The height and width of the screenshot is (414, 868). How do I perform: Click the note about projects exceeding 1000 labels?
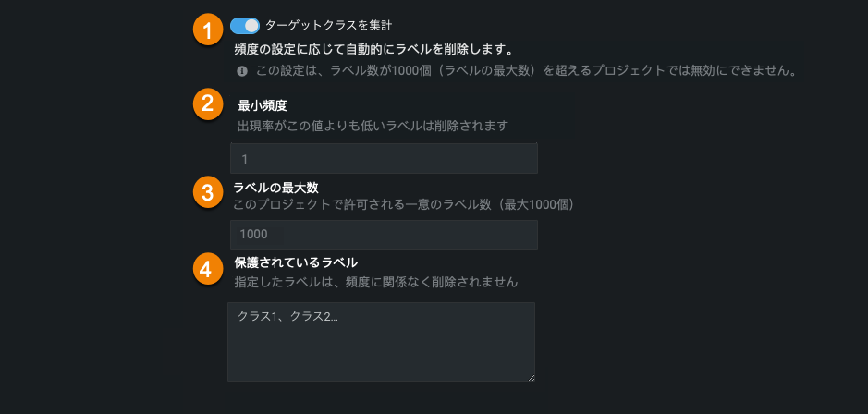[526, 70]
